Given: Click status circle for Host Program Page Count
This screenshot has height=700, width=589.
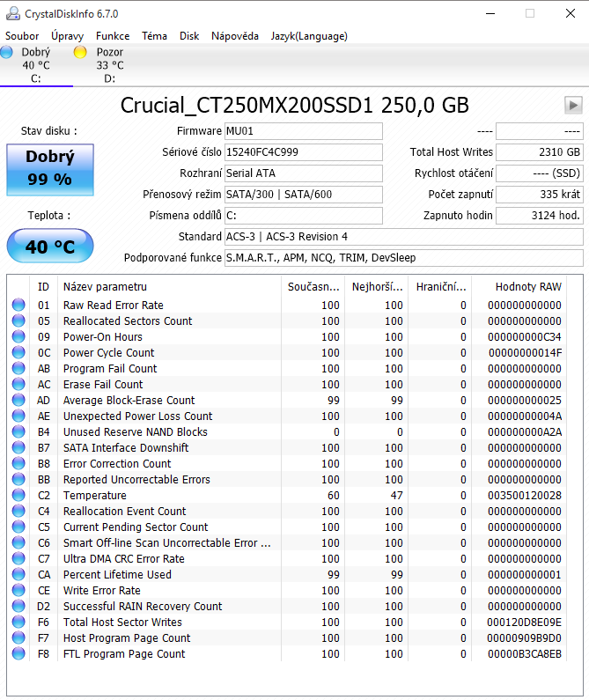Looking at the screenshot, I should coord(18,638).
